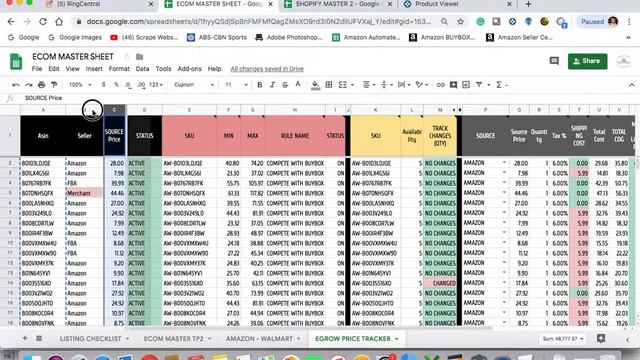Open the borders tool
Image resolution: width=640 pixels, height=360 pixels.
(x=329, y=85)
